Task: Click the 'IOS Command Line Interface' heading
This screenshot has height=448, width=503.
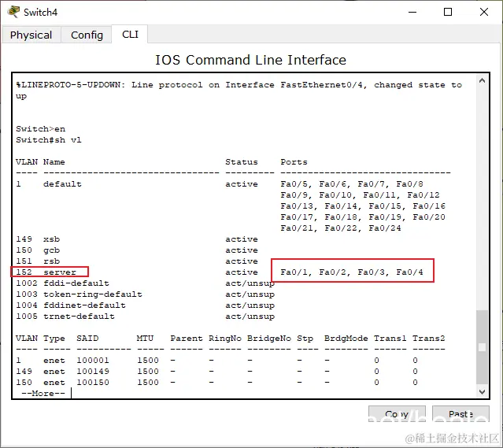Action: tap(250, 60)
